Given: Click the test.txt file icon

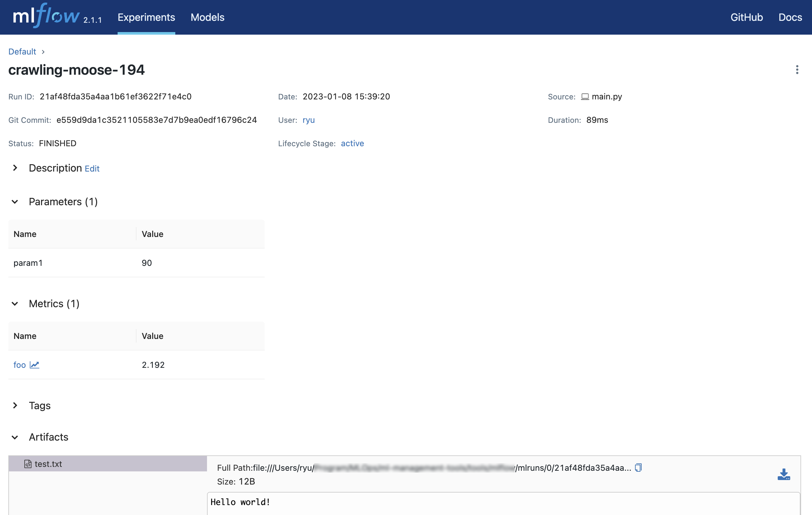Looking at the screenshot, I should pos(28,464).
